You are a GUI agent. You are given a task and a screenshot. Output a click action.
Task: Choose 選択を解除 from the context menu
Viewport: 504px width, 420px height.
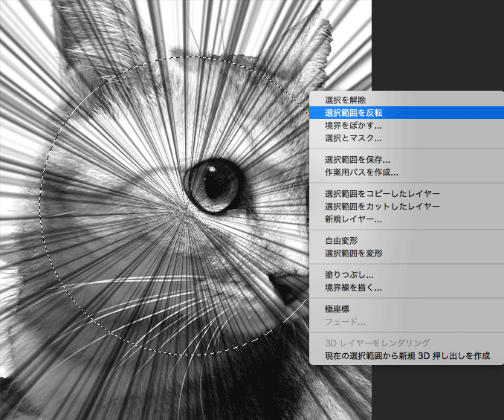click(407, 100)
